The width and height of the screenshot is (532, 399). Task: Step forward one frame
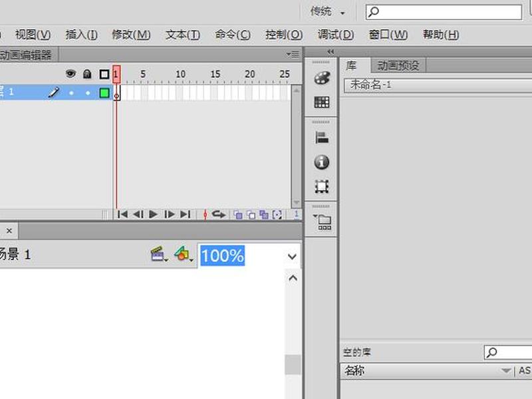[170, 214]
